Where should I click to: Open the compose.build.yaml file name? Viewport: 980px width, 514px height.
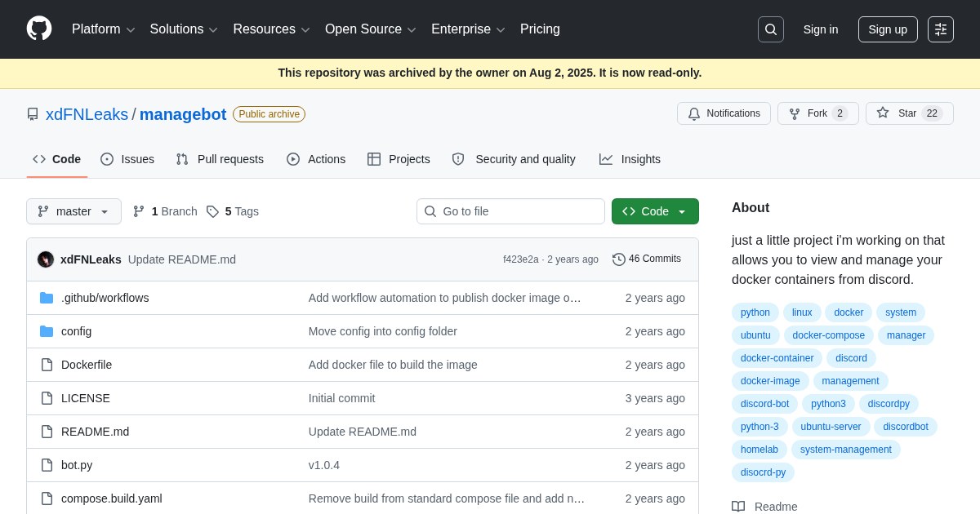click(112, 498)
